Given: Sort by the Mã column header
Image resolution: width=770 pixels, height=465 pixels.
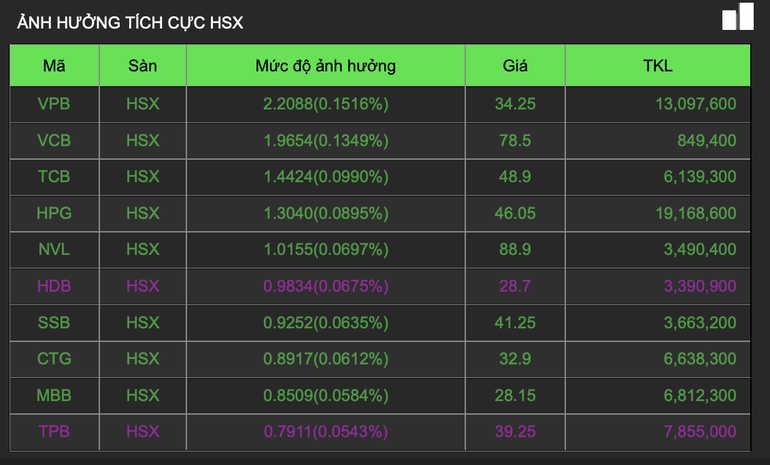Looking at the screenshot, I should tap(54, 66).
